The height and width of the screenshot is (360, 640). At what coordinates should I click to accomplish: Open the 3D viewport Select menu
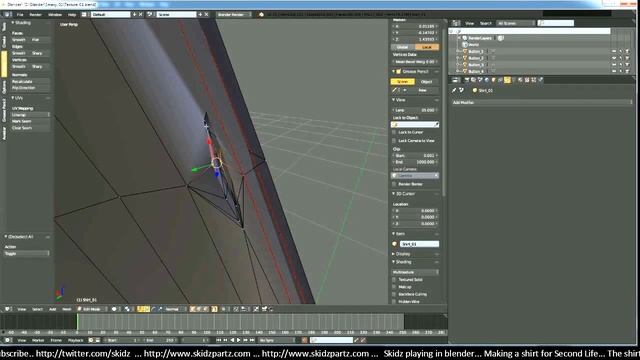point(38,309)
